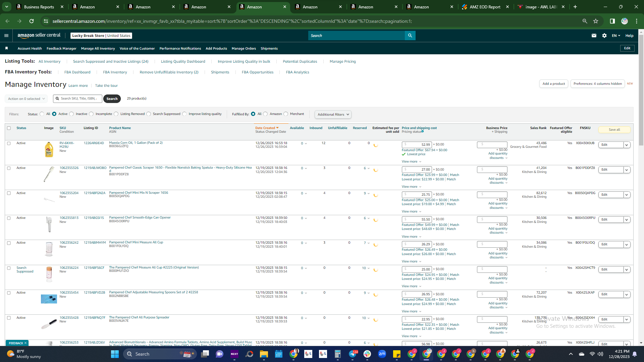Select the Incomplete status radio button
Viewport: 644px width, 362px height.
coord(91,114)
